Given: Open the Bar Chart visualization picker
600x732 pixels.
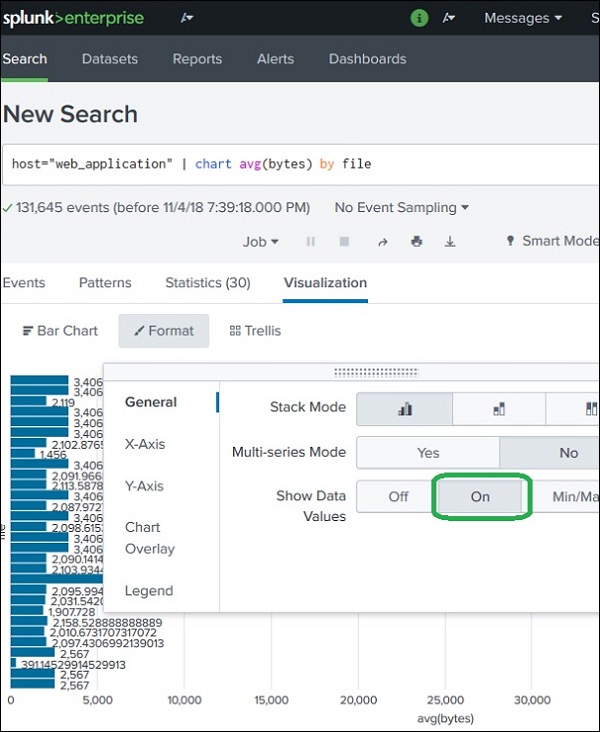Looking at the screenshot, I should coord(60,331).
